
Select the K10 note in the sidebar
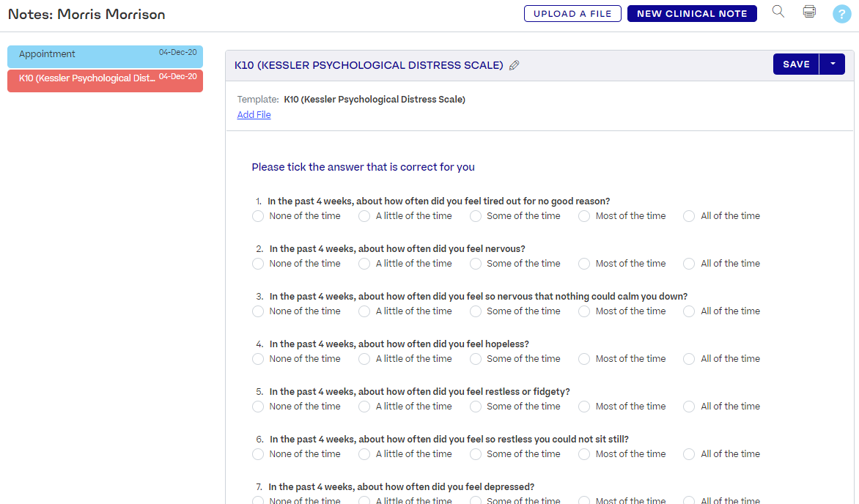[105, 78]
